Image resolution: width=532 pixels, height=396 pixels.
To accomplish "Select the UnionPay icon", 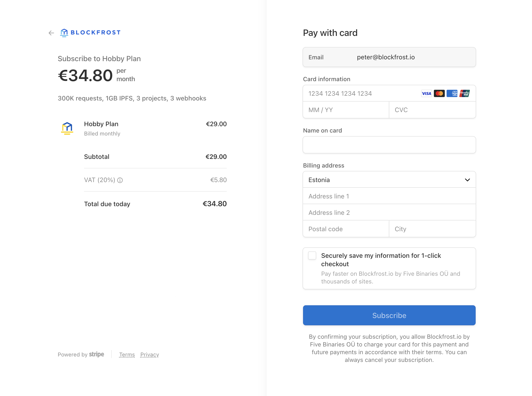I will point(465,93).
